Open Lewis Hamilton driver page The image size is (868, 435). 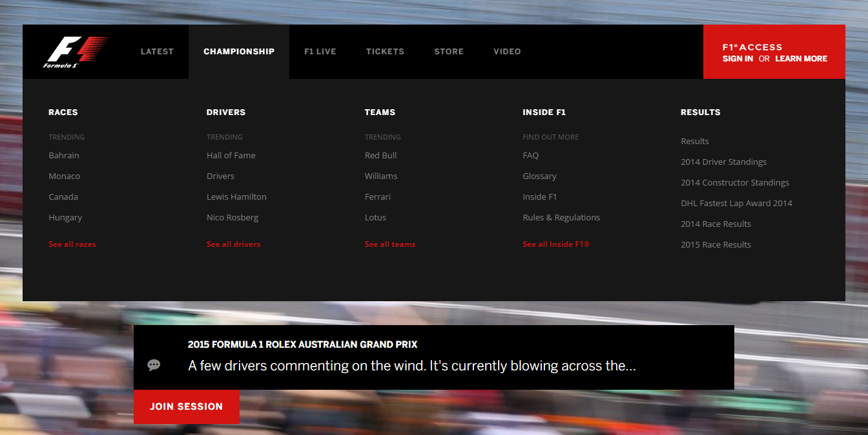tap(236, 197)
